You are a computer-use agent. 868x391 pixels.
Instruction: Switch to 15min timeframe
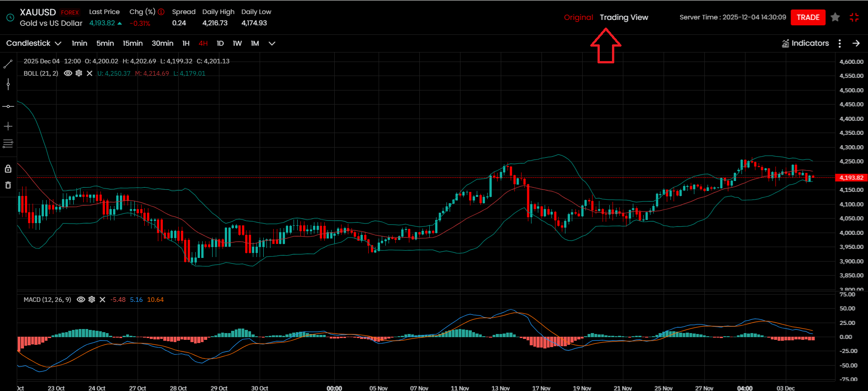click(133, 43)
